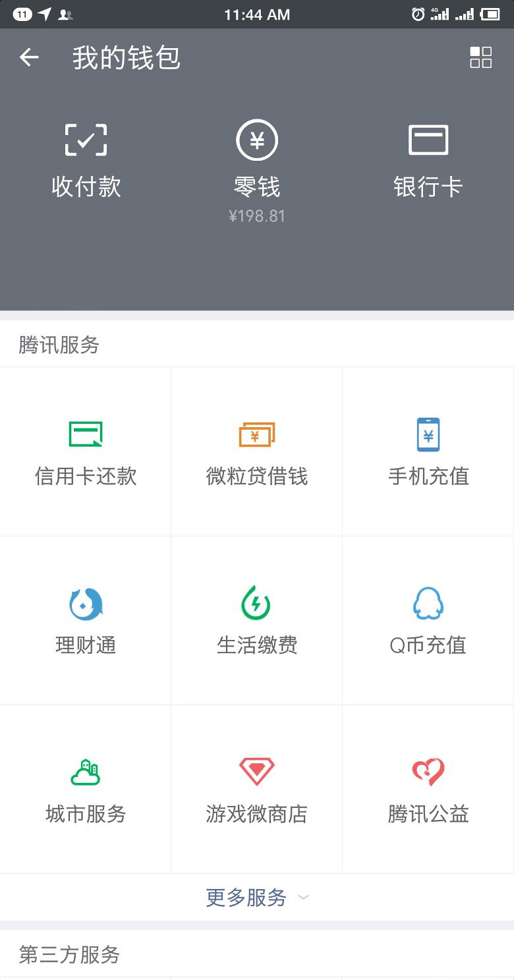Image resolution: width=514 pixels, height=980 pixels.
Task: Open 城市服务 green city icon
Action: [86, 772]
